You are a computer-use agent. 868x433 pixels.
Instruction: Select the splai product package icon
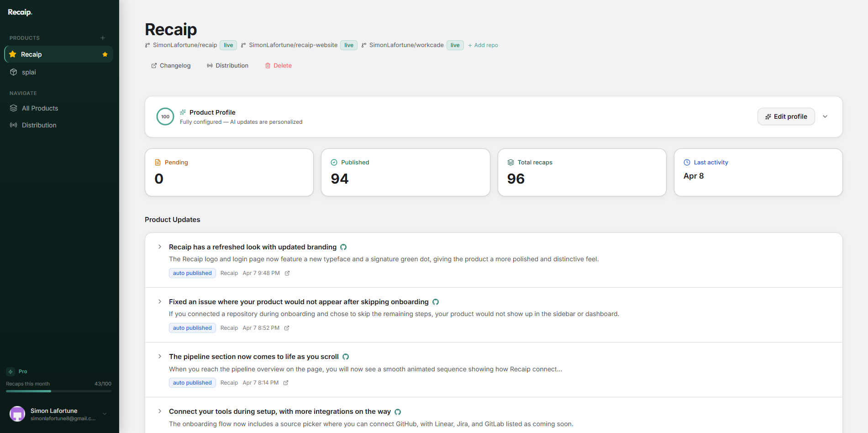coord(13,72)
